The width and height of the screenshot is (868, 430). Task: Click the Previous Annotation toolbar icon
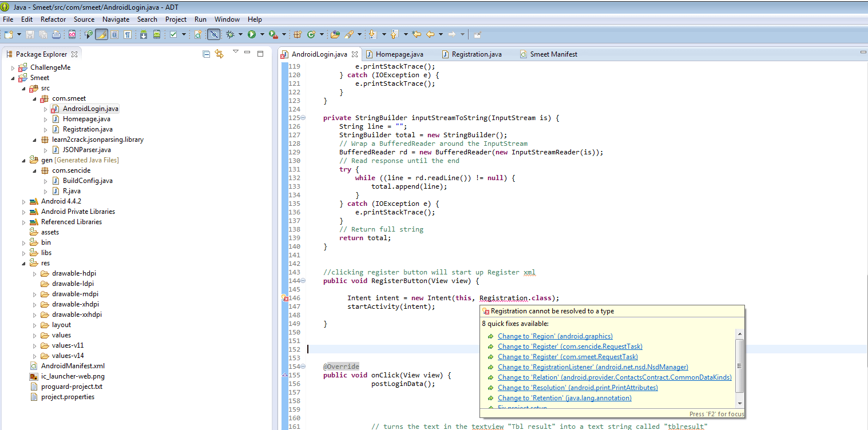coord(394,35)
